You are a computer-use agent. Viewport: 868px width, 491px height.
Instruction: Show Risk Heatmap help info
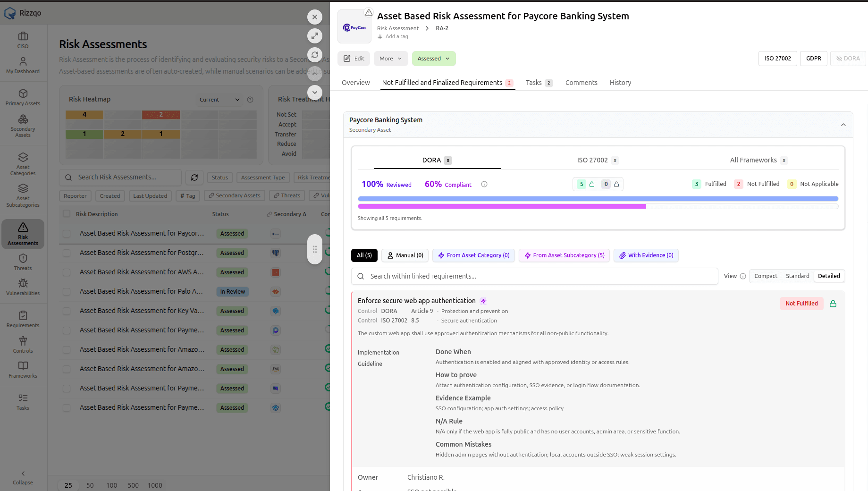250,100
